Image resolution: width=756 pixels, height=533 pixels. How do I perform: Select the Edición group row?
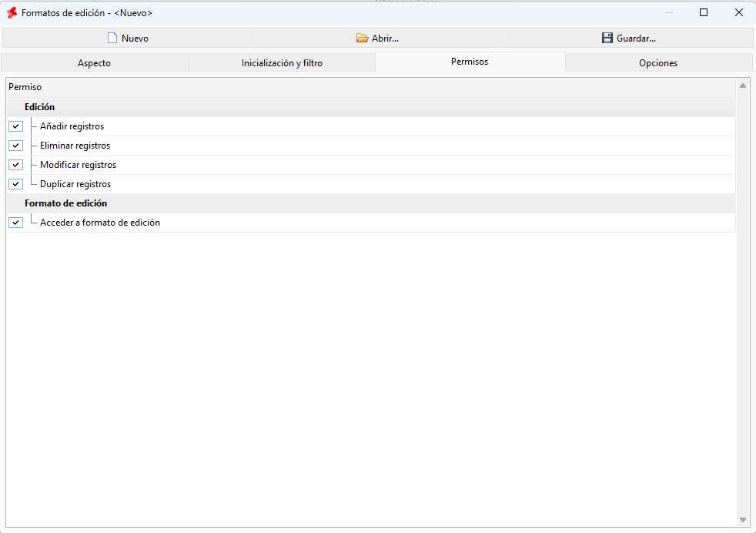pyautogui.click(x=371, y=107)
